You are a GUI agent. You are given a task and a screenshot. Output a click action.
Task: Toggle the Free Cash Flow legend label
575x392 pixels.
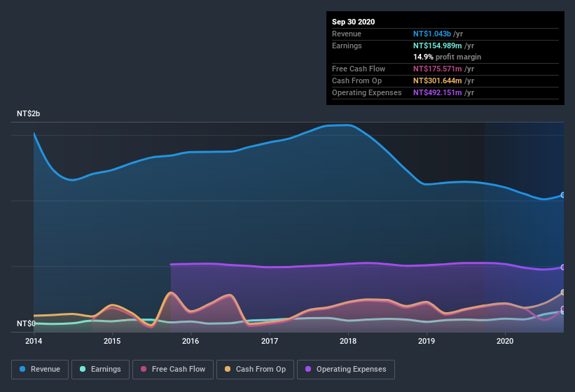point(180,369)
